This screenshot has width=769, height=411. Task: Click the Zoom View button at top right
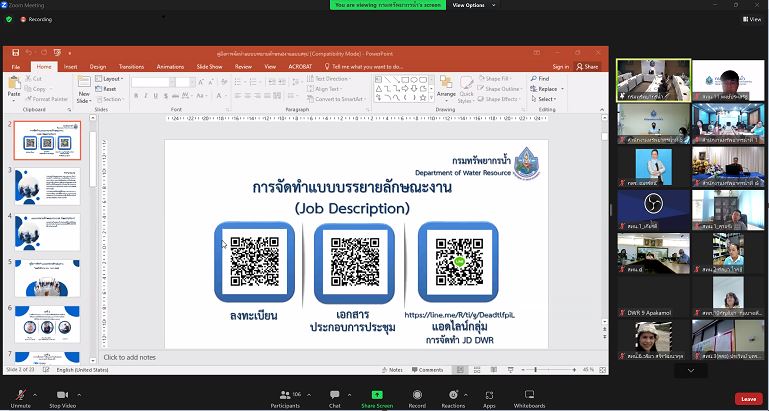click(x=752, y=19)
